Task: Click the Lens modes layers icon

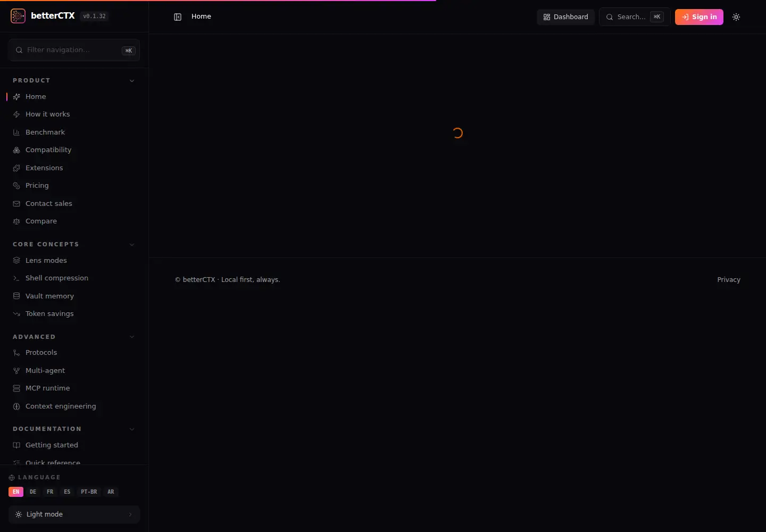Action: coord(16,261)
